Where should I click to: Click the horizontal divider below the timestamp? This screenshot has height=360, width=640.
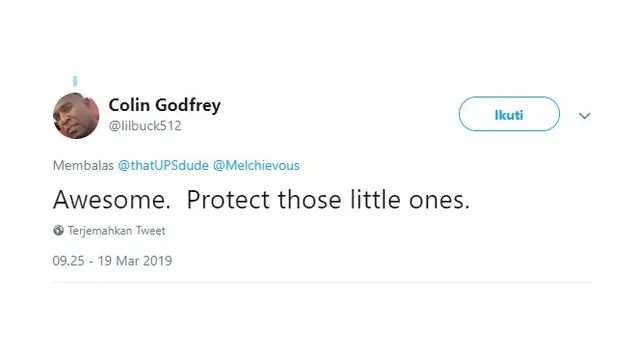(x=322, y=282)
